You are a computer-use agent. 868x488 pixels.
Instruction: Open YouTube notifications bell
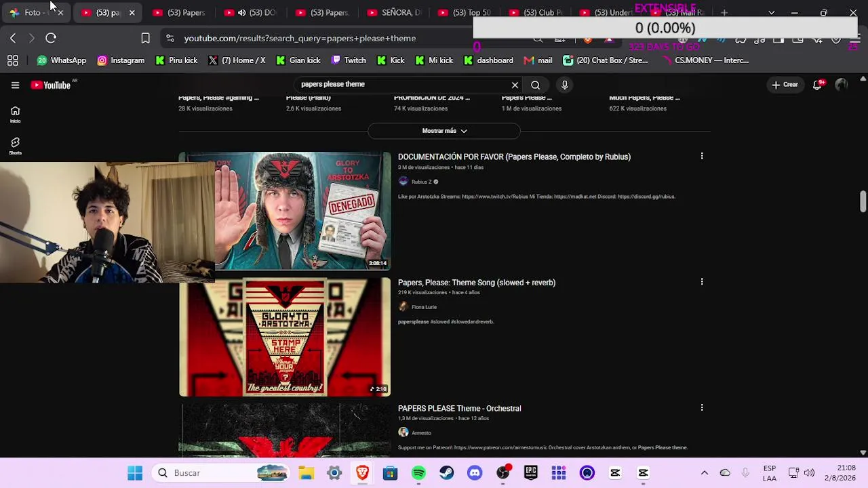[818, 85]
